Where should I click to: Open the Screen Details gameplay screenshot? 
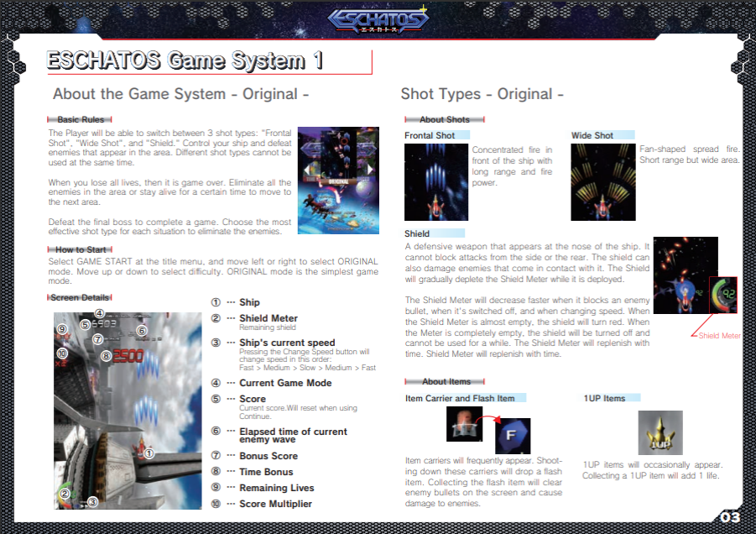tap(128, 411)
